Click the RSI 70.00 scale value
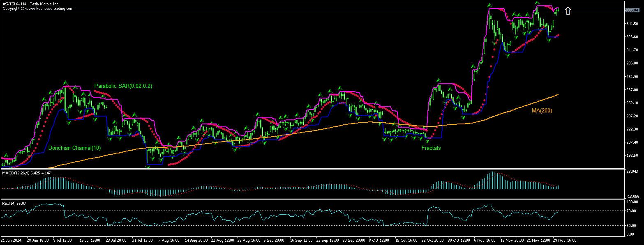The height and width of the screenshot is (245, 644). (x=632, y=211)
